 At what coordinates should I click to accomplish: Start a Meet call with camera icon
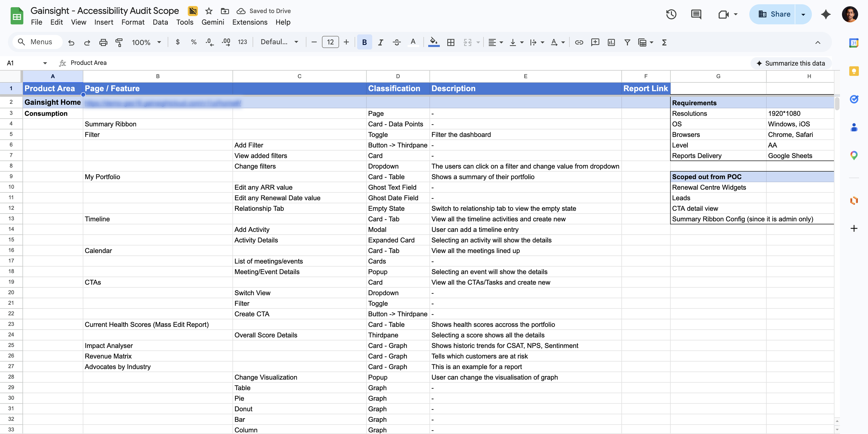tap(723, 14)
